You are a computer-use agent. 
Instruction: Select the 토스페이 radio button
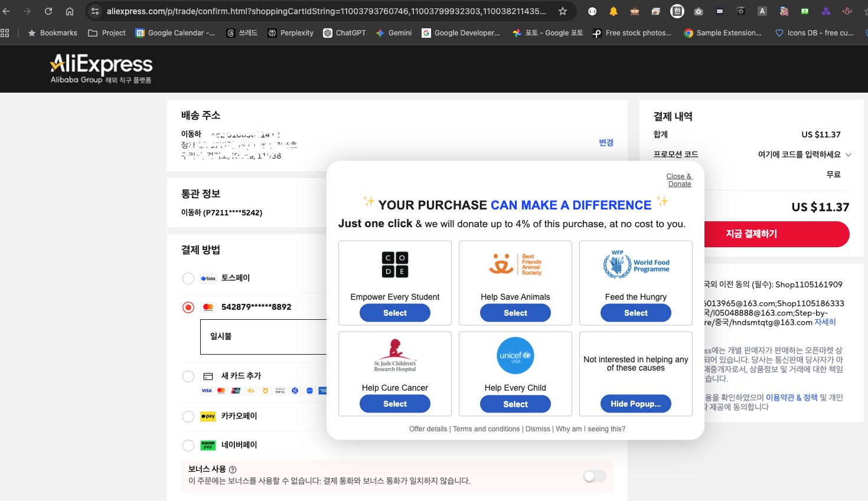[x=188, y=279]
